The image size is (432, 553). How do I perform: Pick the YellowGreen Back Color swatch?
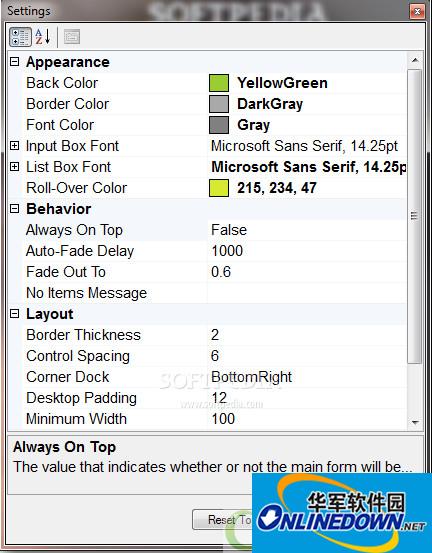(219, 83)
